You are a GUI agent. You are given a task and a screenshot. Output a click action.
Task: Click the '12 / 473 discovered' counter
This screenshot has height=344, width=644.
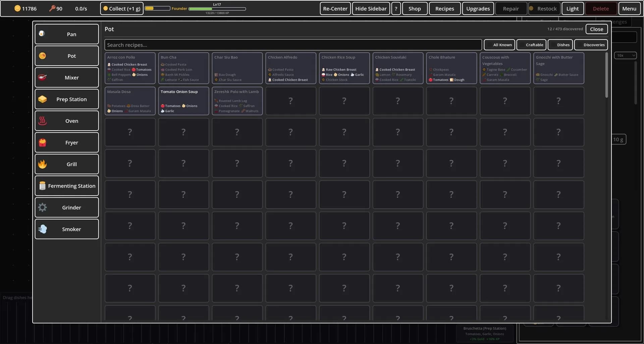pos(565,29)
